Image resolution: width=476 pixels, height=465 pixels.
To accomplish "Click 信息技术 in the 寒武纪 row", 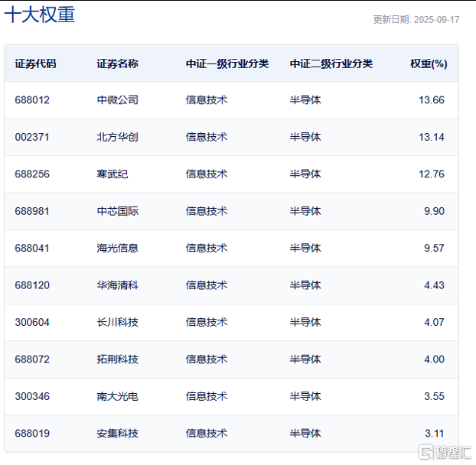I will coord(207,174).
